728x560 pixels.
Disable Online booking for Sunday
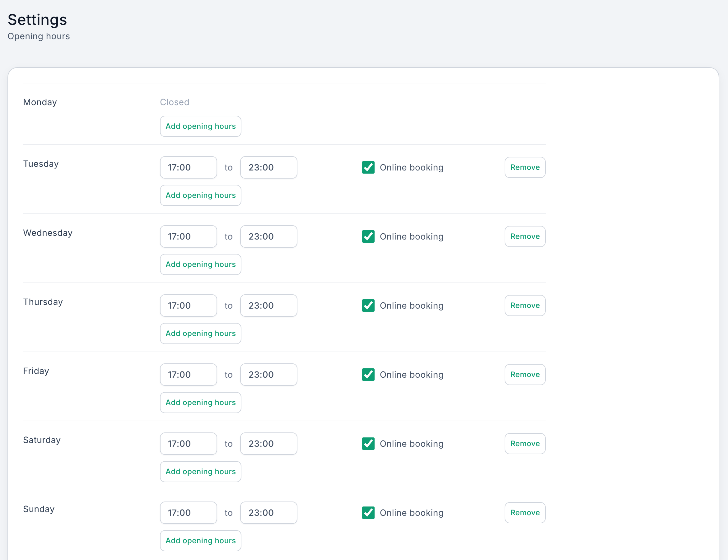pyautogui.click(x=368, y=512)
